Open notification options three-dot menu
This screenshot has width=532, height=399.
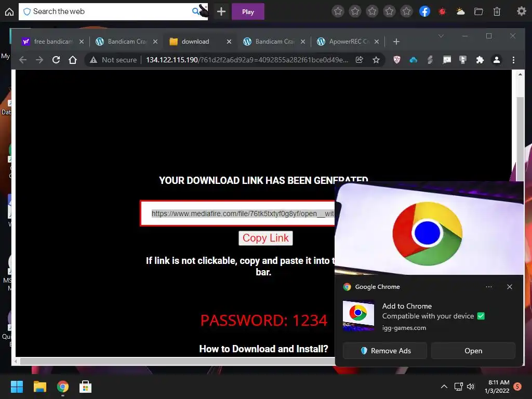(488, 287)
